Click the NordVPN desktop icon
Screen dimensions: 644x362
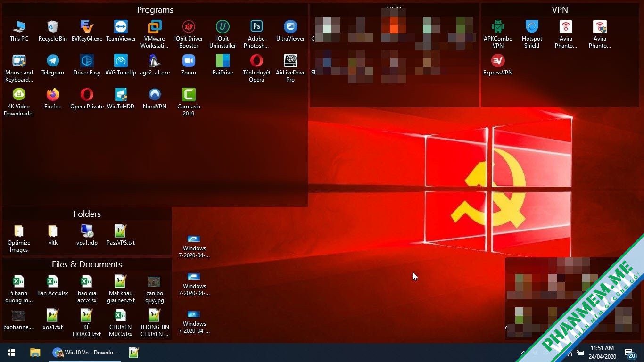click(x=155, y=99)
